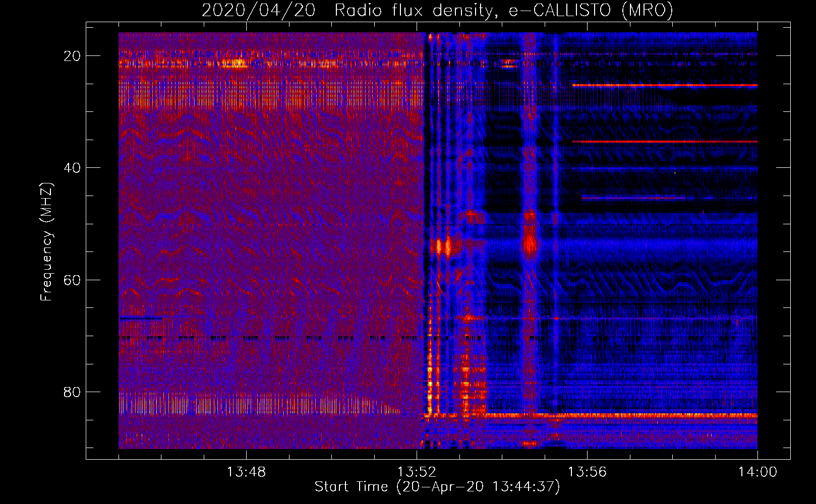The width and height of the screenshot is (816, 504).
Task: Click the '14:00' time tick label
Action: coord(757,472)
